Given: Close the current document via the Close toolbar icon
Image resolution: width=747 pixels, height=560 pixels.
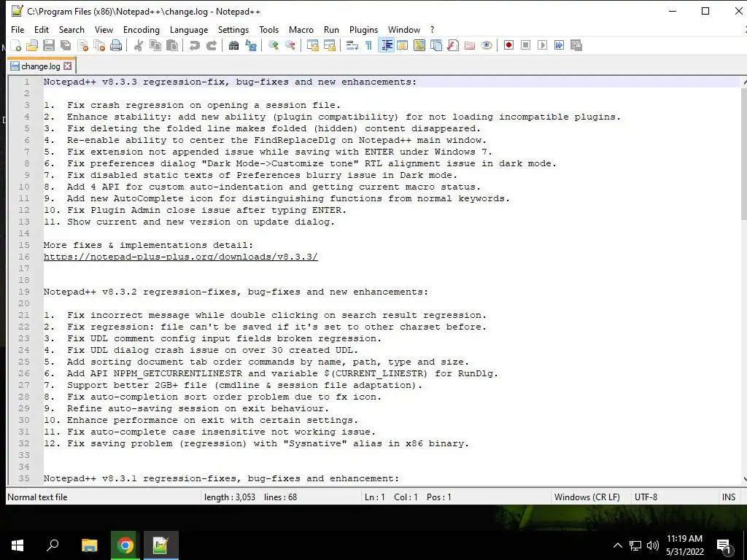Looking at the screenshot, I should (x=83, y=45).
